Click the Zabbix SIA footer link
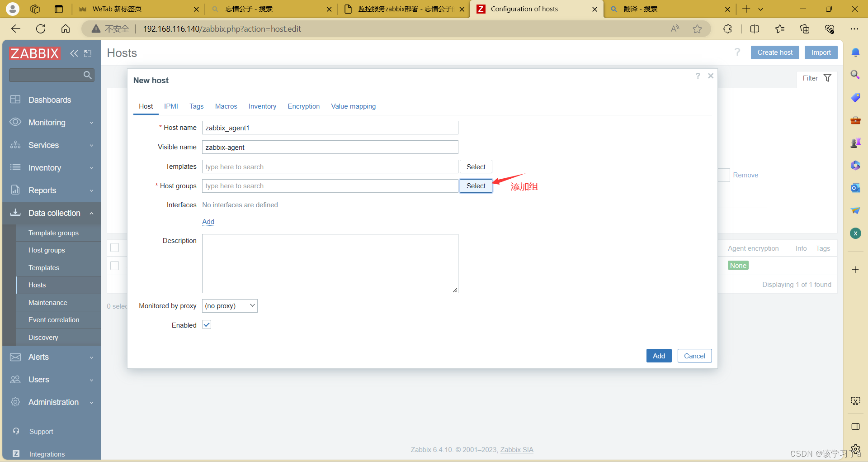The height and width of the screenshot is (462, 868). [517, 449]
